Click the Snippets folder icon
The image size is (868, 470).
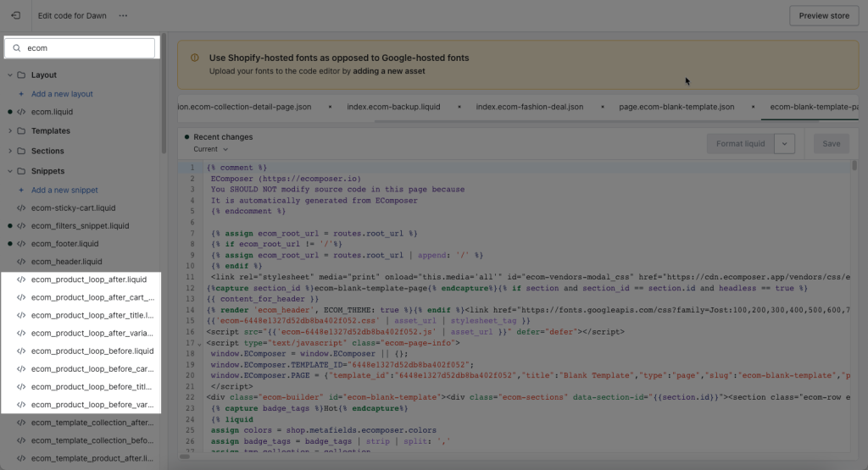point(21,171)
